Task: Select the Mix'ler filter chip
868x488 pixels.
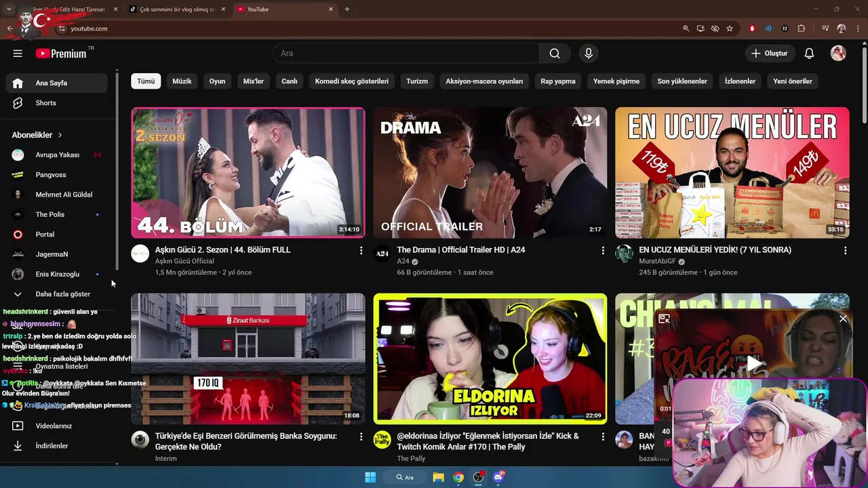Action: coord(254,81)
